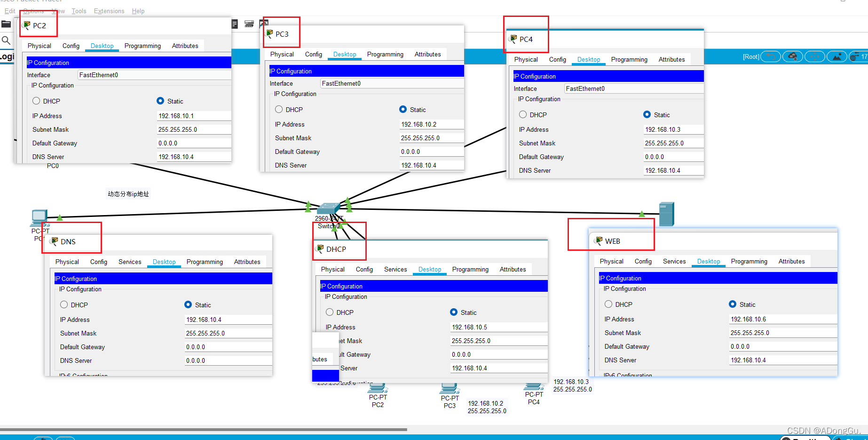Switch to Attributes tab in WEB window
This screenshot has height=440, width=868.
pyautogui.click(x=791, y=261)
